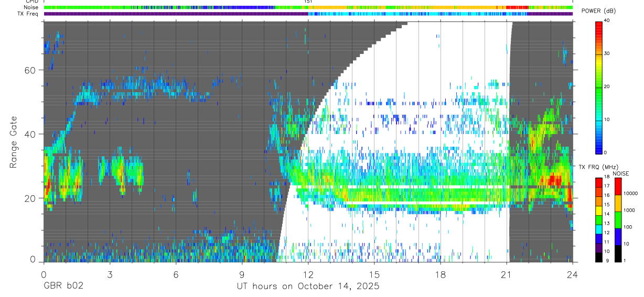The width and height of the screenshot is (644, 297).
Task: Click the 10000 label on NOISE scale
Action: 631,193
